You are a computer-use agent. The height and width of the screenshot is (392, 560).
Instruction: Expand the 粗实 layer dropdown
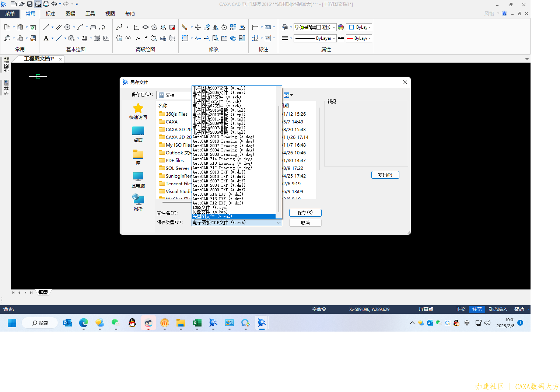pyautogui.click(x=334, y=27)
